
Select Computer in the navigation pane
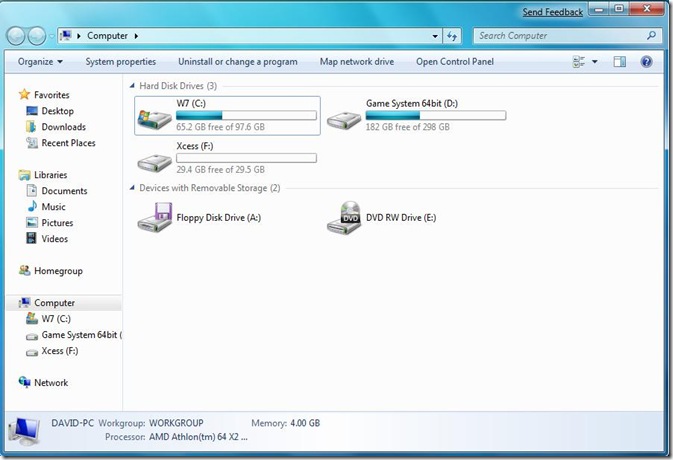click(64, 303)
